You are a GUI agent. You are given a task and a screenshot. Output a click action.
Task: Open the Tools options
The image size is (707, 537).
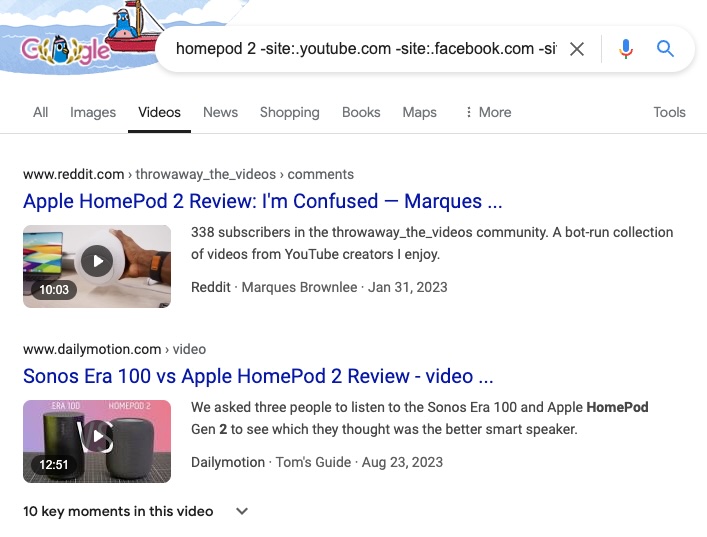click(669, 112)
